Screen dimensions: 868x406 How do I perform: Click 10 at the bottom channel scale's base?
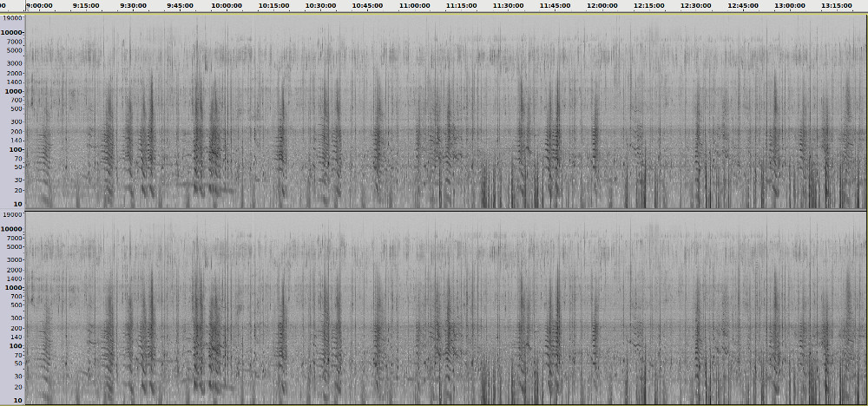(x=17, y=400)
